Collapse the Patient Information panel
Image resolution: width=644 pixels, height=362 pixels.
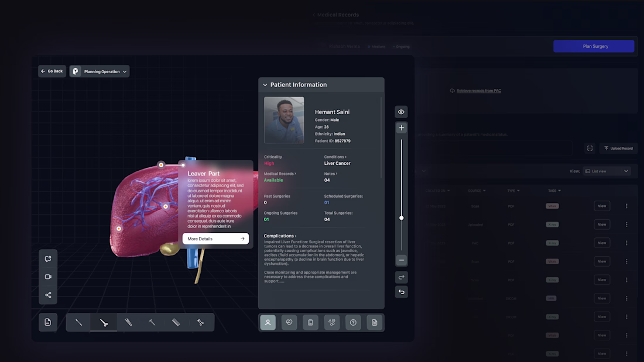(265, 85)
